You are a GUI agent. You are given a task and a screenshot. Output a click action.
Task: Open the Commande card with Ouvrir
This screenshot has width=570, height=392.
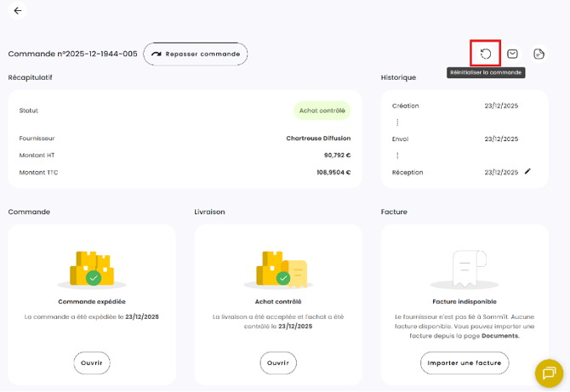(x=92, y=362)
